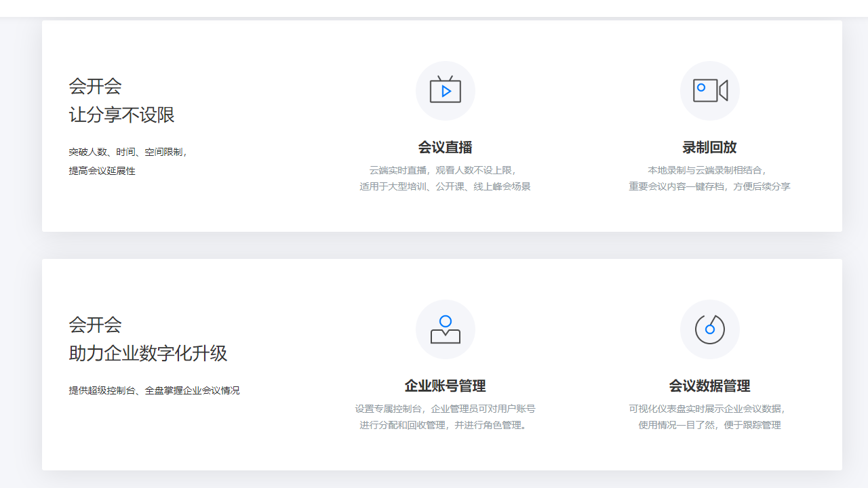Click the 企业账号管理 user account icon
Image resolution: width=868 pixels, height=488 pixels.
445,329
